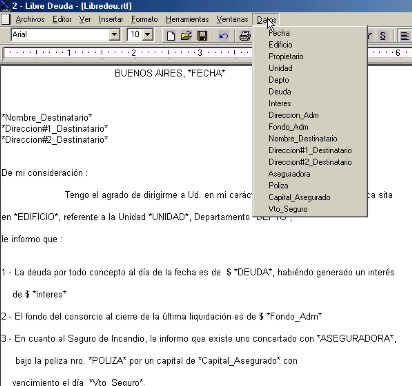Choose Fecha from the Datos menu
This screenshot has width=412, height=386.
click(x=310, y=33)
